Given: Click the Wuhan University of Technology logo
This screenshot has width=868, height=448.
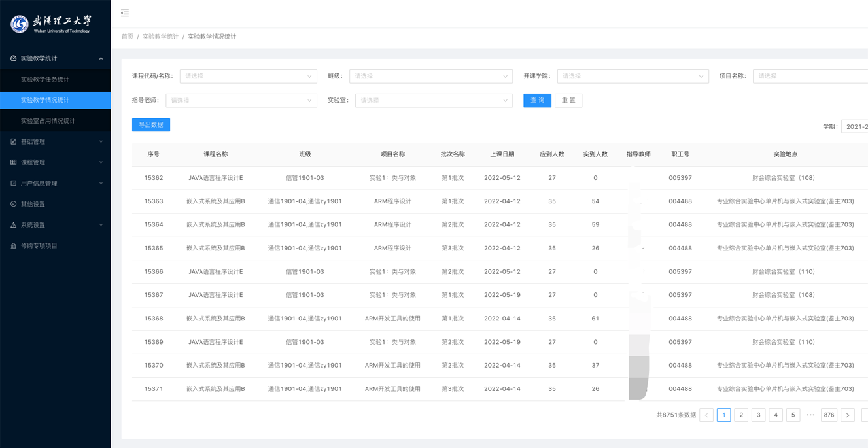Looking at the screenshot, I should click(50, 24).
